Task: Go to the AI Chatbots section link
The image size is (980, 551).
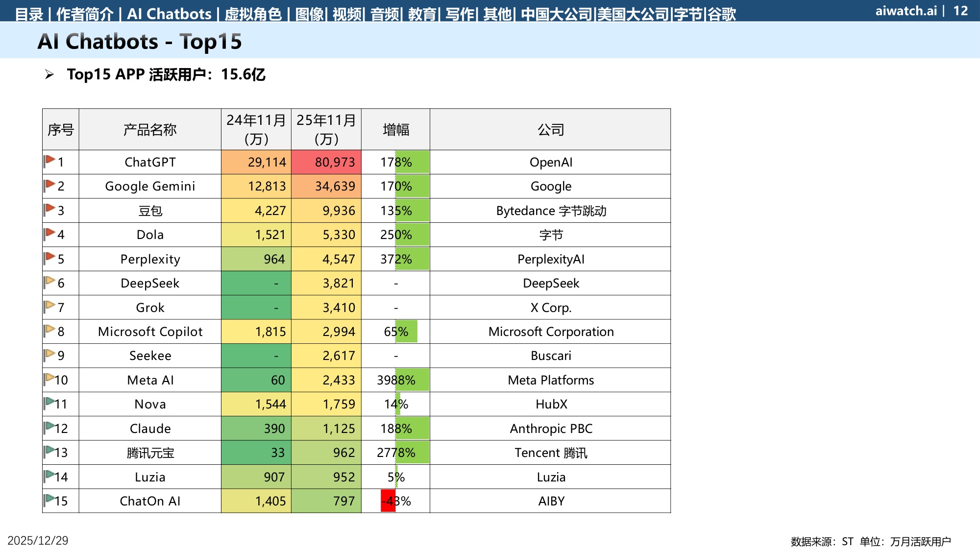Action: coord(169,14)
